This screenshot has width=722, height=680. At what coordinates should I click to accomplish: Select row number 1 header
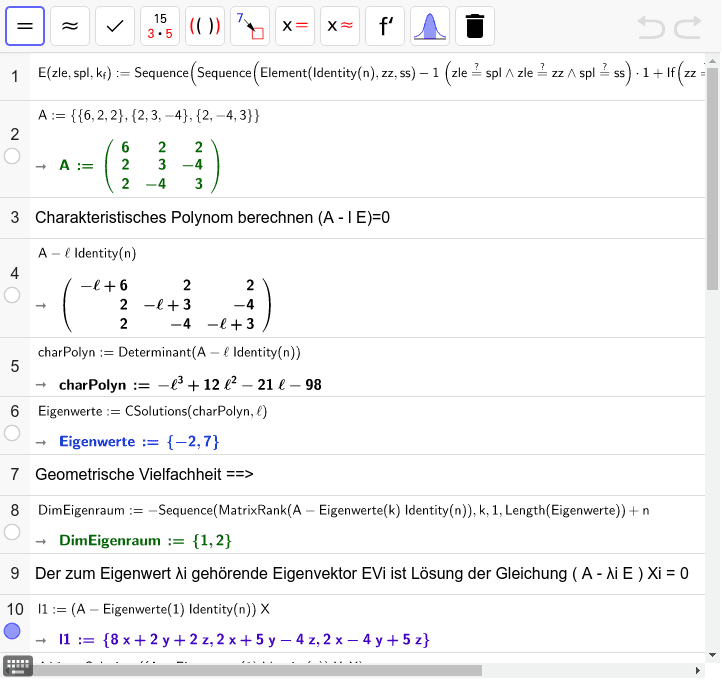click(x=15, y=76)
